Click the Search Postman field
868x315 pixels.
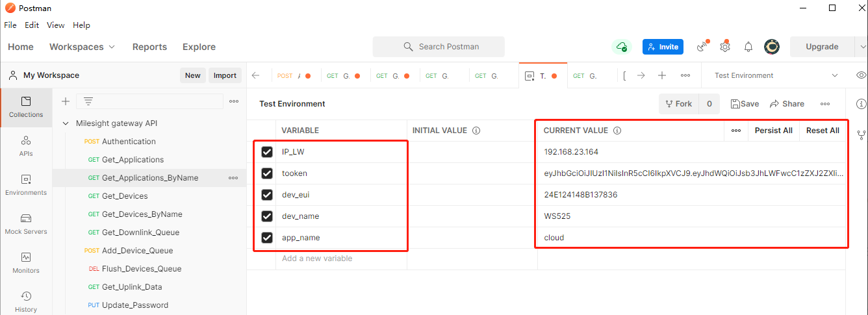click(439, 47)
